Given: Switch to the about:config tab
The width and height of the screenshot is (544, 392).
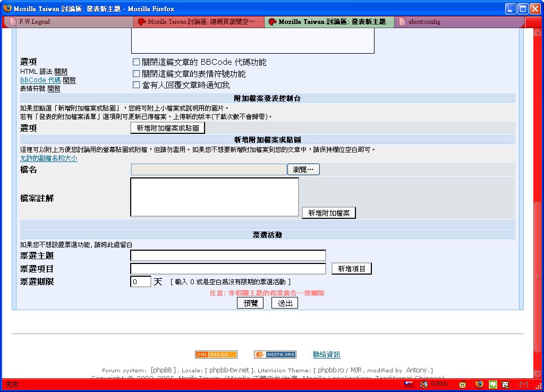Looking at the screenshot, I should click(460, 22).
